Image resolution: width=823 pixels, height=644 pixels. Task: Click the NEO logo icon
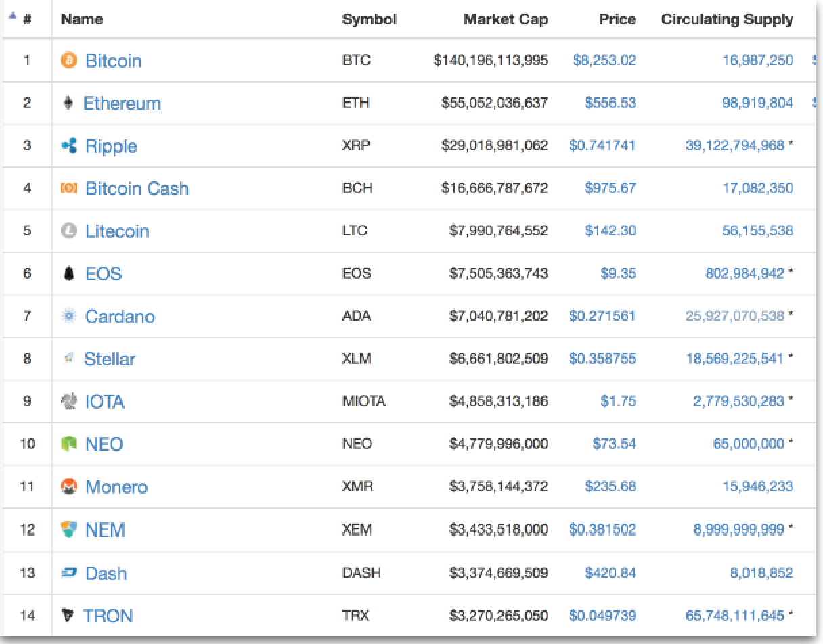coord(68,444)
